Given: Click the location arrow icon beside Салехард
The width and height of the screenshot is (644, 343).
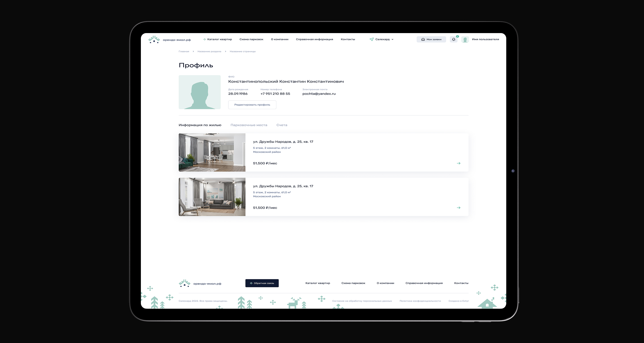Looking at the screenshot, I should point(371,39).
